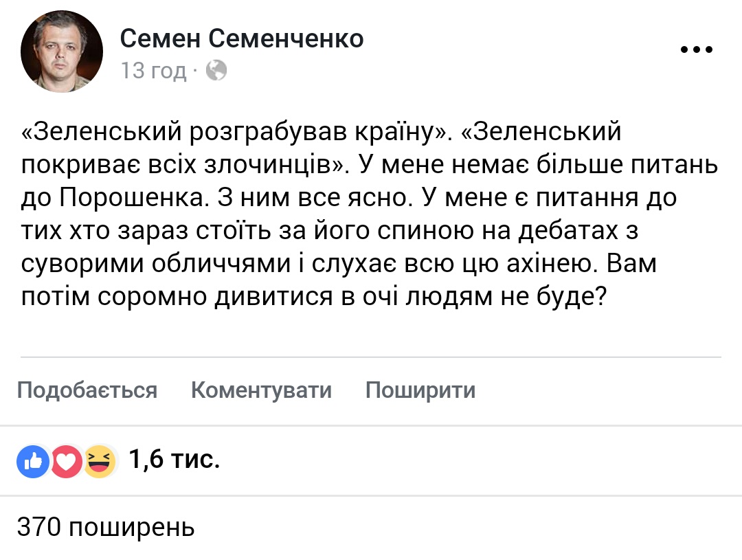Open the 370 поширень shares list
The image size is (742, 560).
(106, 527)
